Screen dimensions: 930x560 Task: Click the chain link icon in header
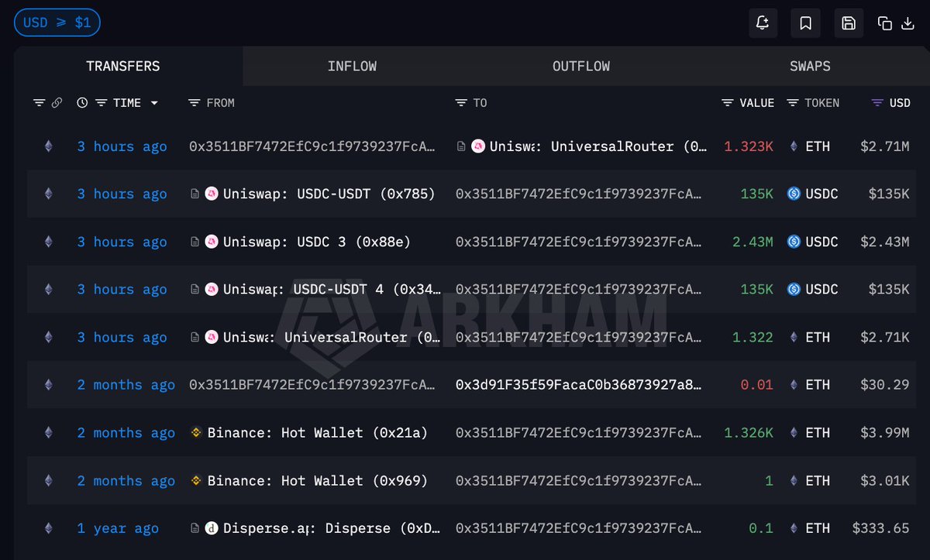[57, 103]
